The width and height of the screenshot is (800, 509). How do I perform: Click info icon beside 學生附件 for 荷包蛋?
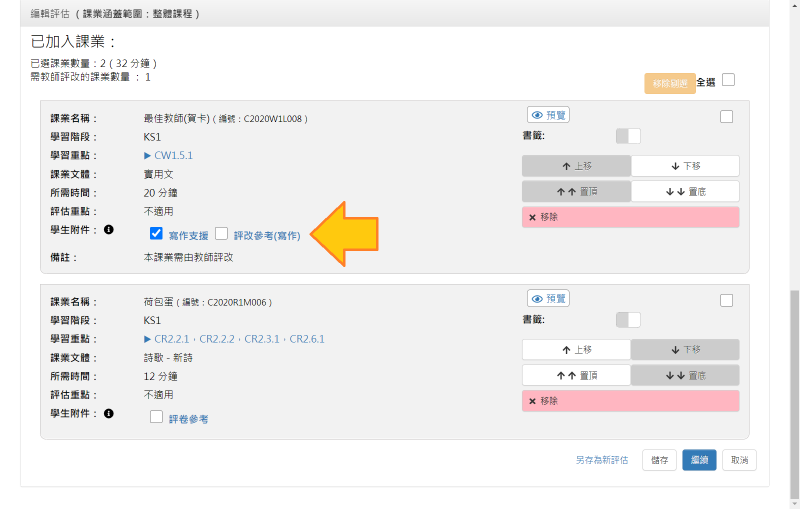pos(109,413)
